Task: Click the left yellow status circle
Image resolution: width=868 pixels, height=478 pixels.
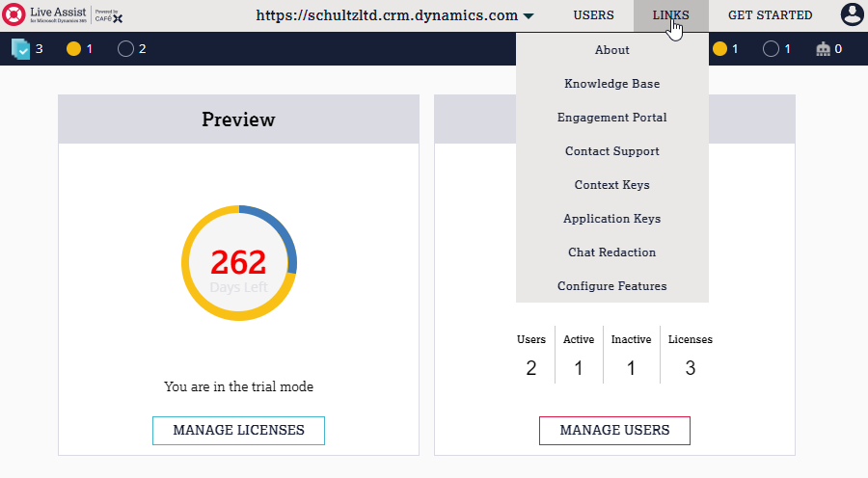Action: 73,49
